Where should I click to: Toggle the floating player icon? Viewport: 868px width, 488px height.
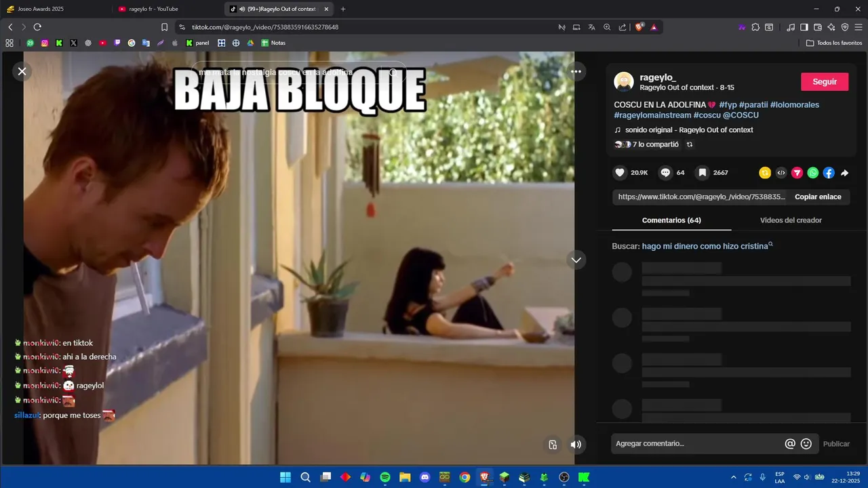click(553, 445)
